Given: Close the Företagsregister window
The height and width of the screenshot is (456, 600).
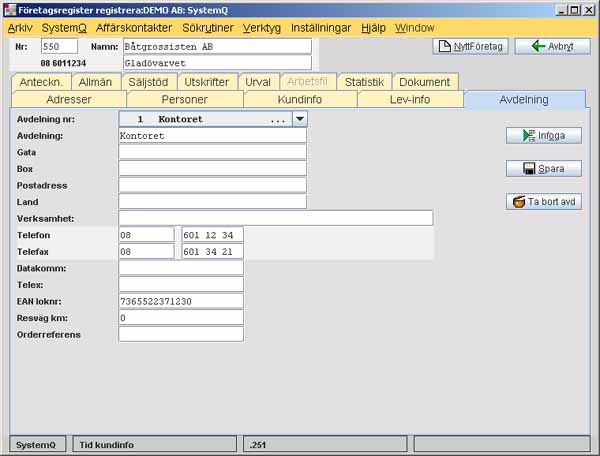Looking at the screenshot, I should (x=589, y=10).
